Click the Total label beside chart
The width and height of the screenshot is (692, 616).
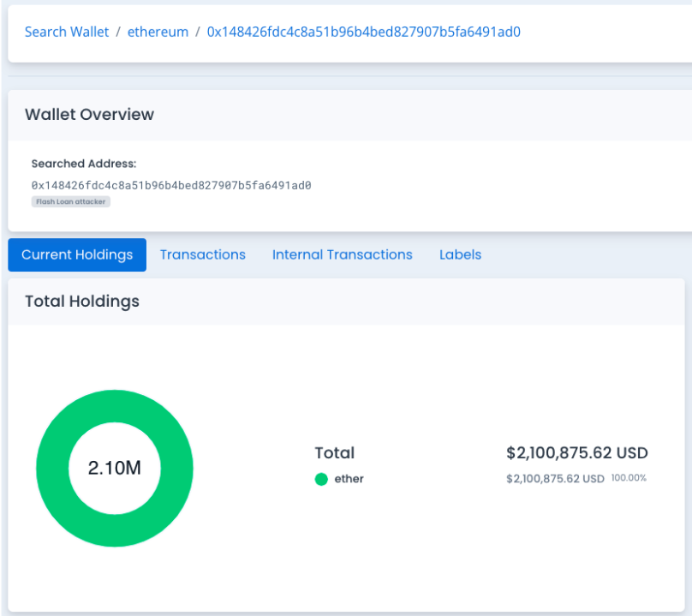(x=334, y=452)
